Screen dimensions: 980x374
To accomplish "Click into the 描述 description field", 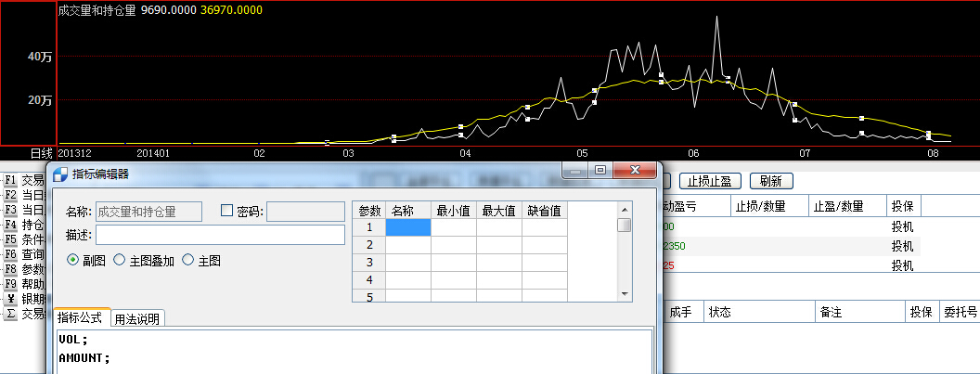I will coord(220,234).
